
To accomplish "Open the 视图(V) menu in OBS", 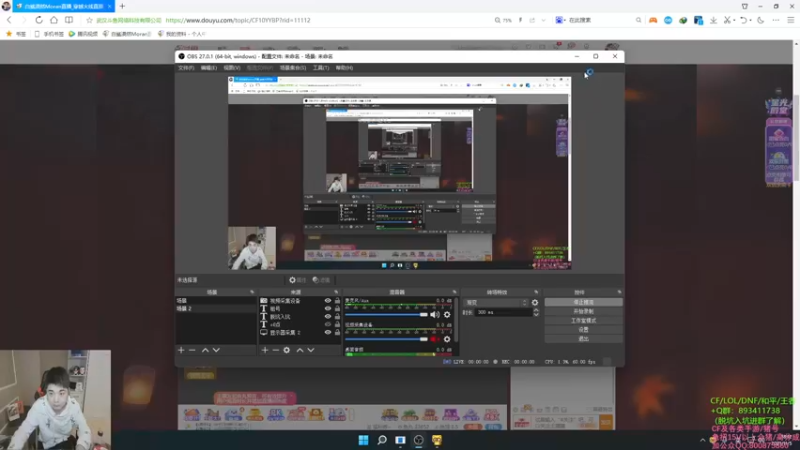I will coord(232,68).
